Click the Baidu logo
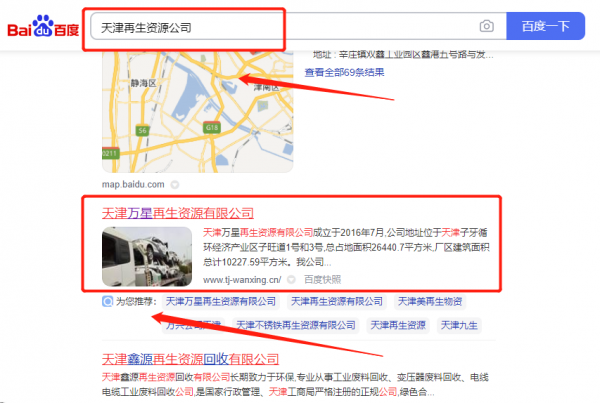The height and width of the screenshot is (403, 600). (43, 27)
